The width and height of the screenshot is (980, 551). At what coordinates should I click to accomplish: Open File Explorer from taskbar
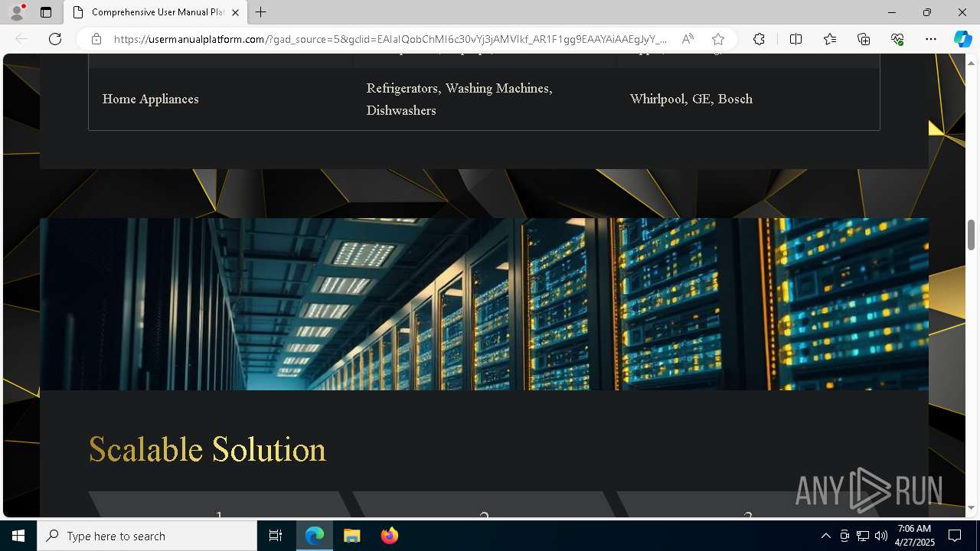(x=352, y=536)
